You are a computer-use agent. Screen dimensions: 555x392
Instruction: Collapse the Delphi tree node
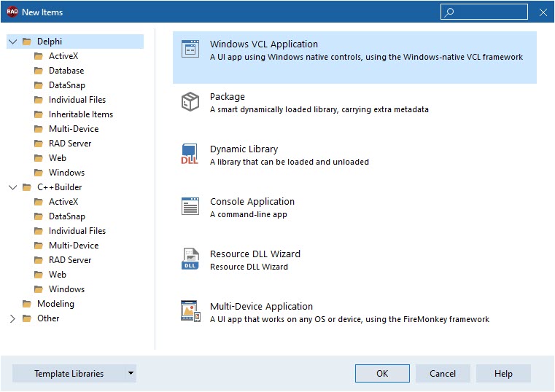12,42
